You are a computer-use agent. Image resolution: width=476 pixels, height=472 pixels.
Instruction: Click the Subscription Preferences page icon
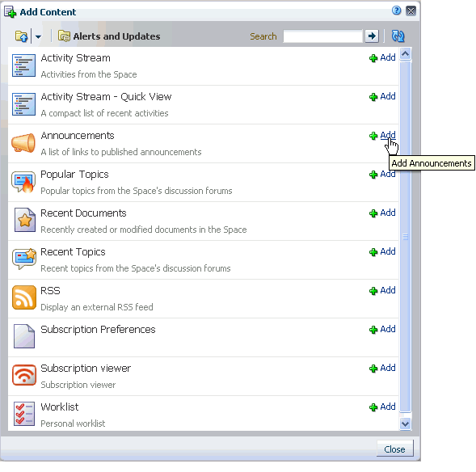(24, 336)
